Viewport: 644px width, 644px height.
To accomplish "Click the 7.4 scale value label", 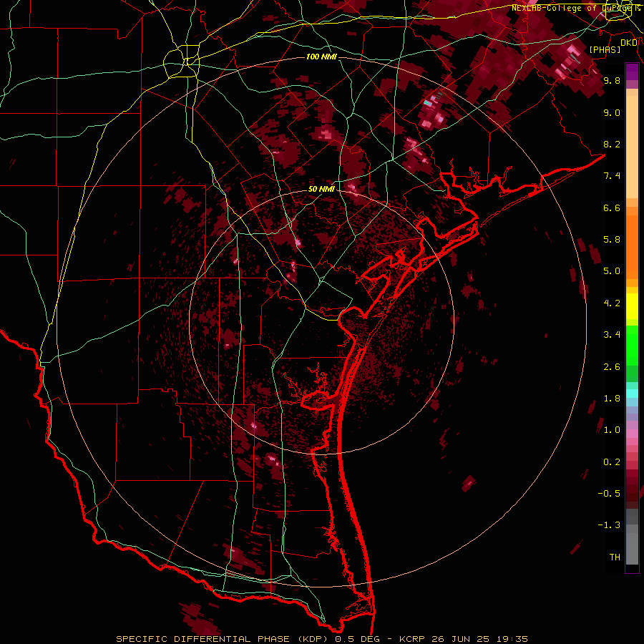I will 612,176.
